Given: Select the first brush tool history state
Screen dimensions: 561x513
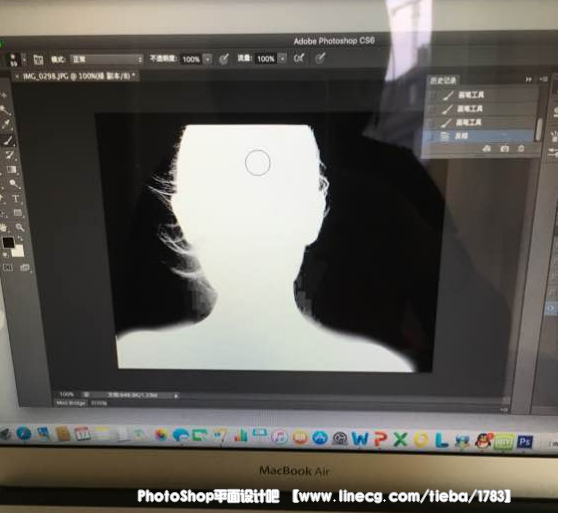Looking at the screenshot, I should tap(482, 95).
